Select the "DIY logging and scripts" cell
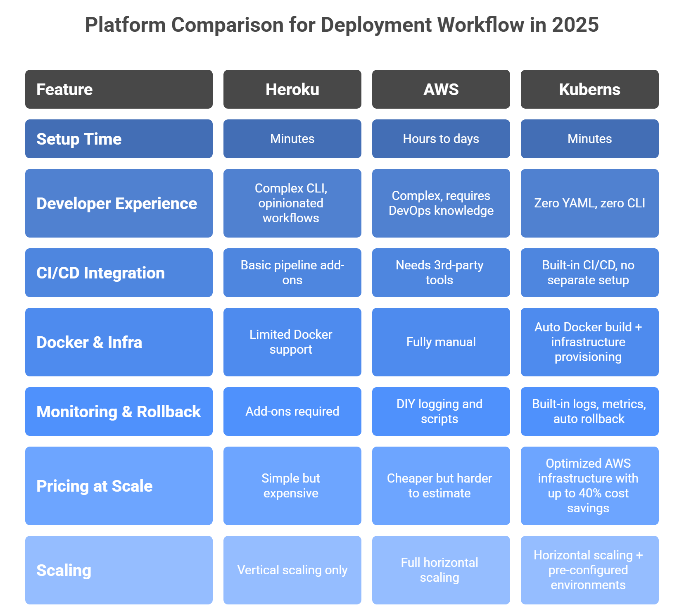The width and height of the screenshot is (684, 616). pyautogui.click(x=441, y=411)
